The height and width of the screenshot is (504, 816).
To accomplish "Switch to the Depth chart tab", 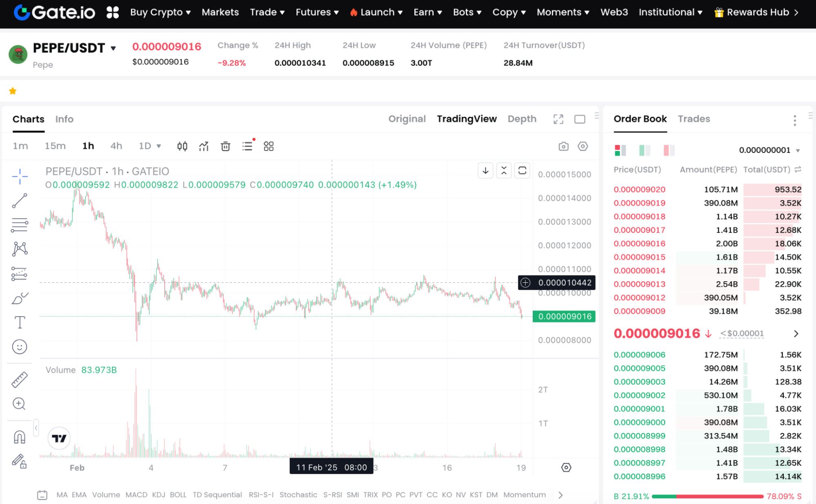I will point(522,119).
